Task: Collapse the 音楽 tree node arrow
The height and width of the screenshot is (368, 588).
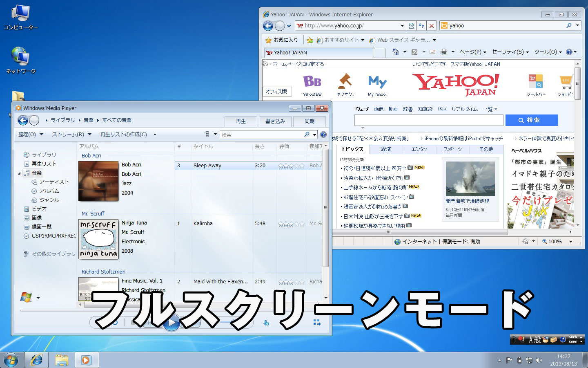Action: pyautogui.click(x=19, y=173)
